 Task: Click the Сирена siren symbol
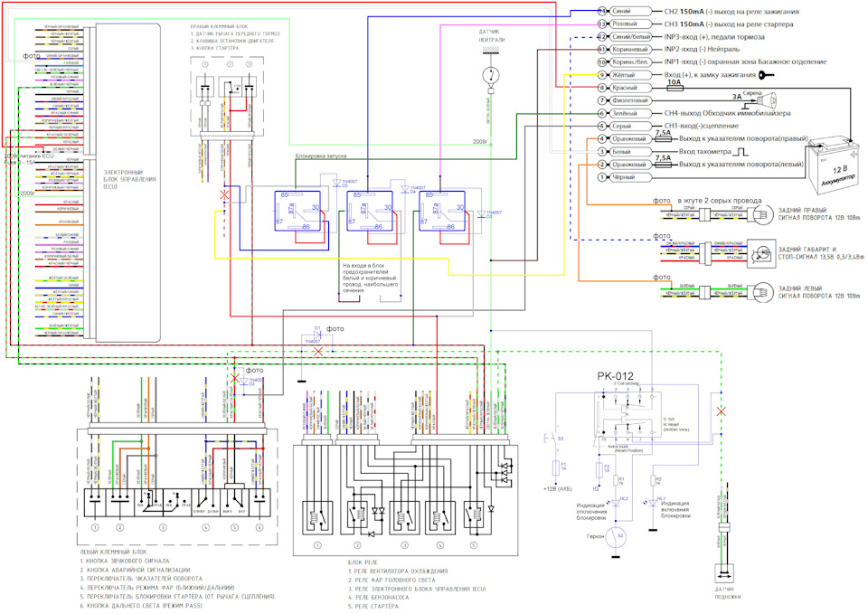(x=770, y=98)
